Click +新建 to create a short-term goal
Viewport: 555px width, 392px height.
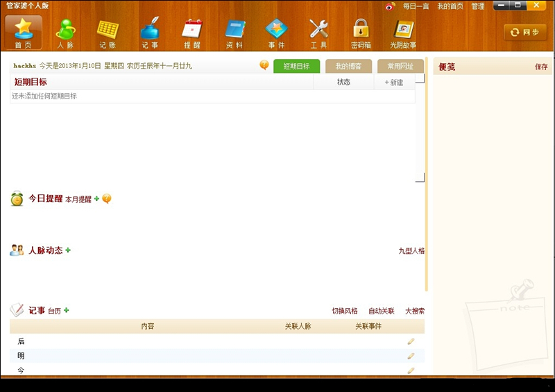(x=394, y=82)
